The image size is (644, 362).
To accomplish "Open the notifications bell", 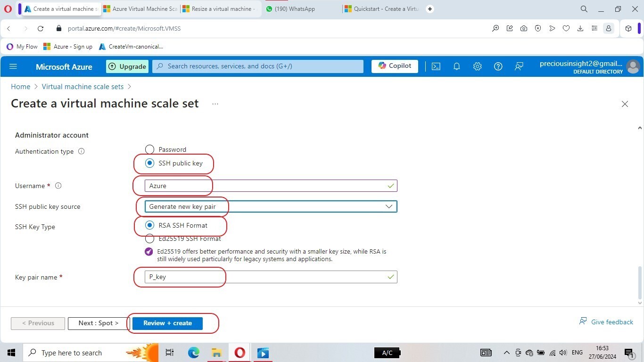I will [x=456, y=66].
